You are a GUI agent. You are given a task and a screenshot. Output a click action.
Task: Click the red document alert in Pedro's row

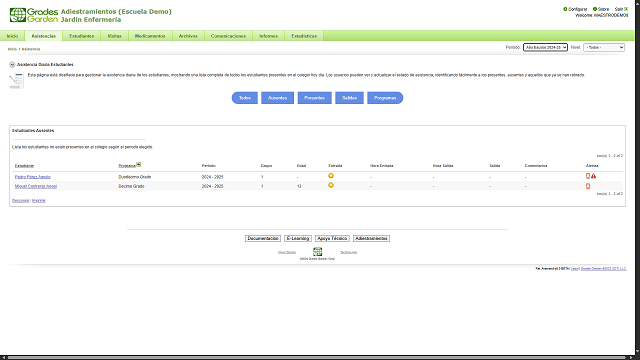tap(588, 176)
